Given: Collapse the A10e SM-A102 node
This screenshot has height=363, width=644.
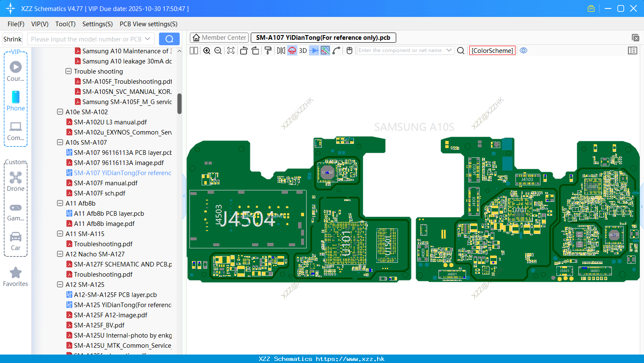Looking at the screenshot, I should pyautogui.click(x=60, y=112).
